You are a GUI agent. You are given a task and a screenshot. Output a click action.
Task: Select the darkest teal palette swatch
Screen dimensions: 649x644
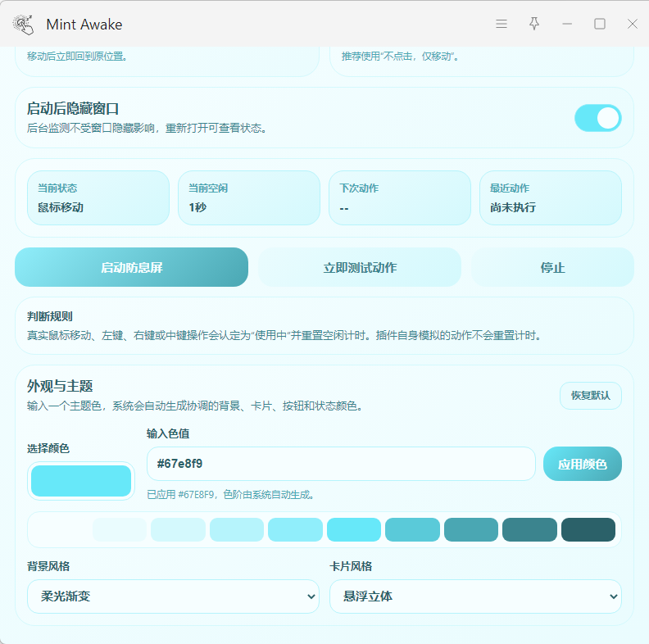588,530
